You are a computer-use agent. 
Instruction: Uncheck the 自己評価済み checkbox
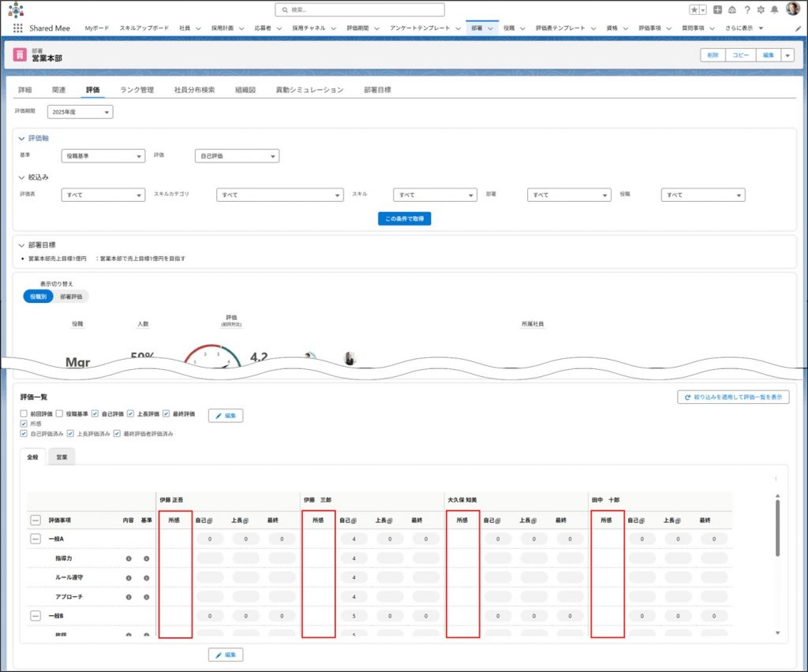[x=24, y=434]
